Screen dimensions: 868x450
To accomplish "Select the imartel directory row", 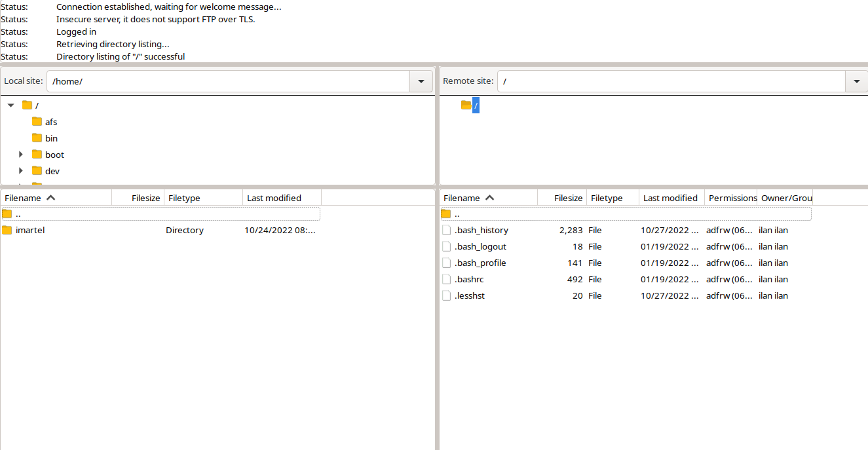I will [160, 230].
